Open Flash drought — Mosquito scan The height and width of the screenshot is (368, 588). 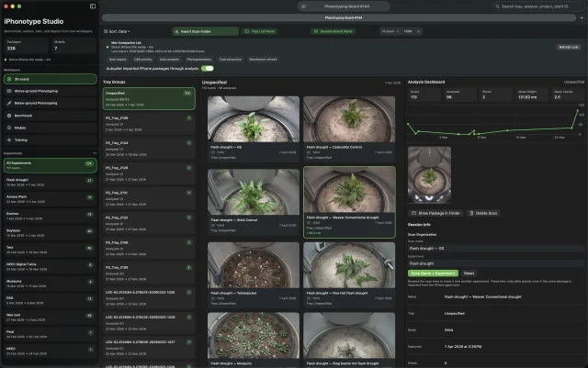point(254,340)
